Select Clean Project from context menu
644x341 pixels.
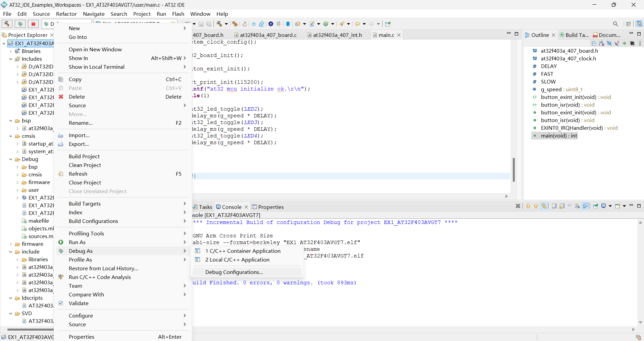(x=122, y=165)
